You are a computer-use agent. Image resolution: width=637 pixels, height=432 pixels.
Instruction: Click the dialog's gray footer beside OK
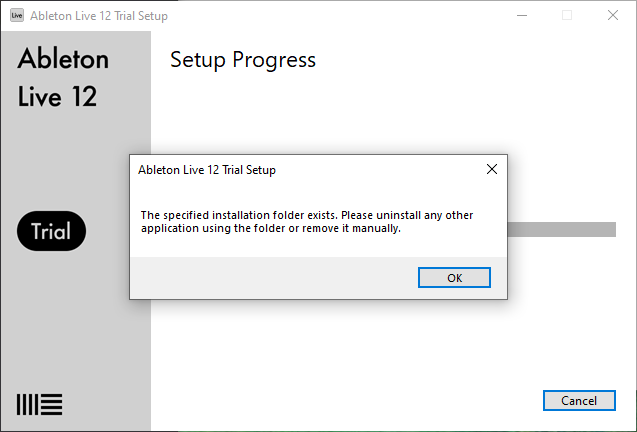(274, 278)
